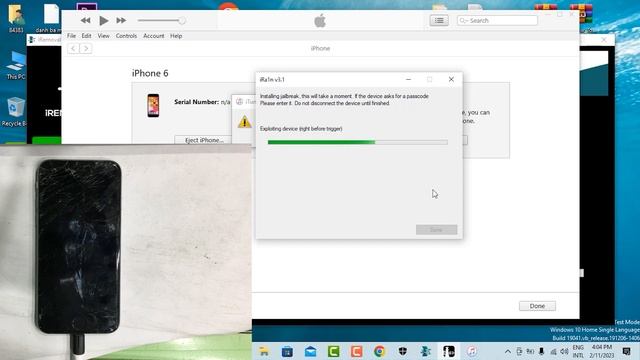Open the Edit menu in iTunes

click(x=86, y=36)
